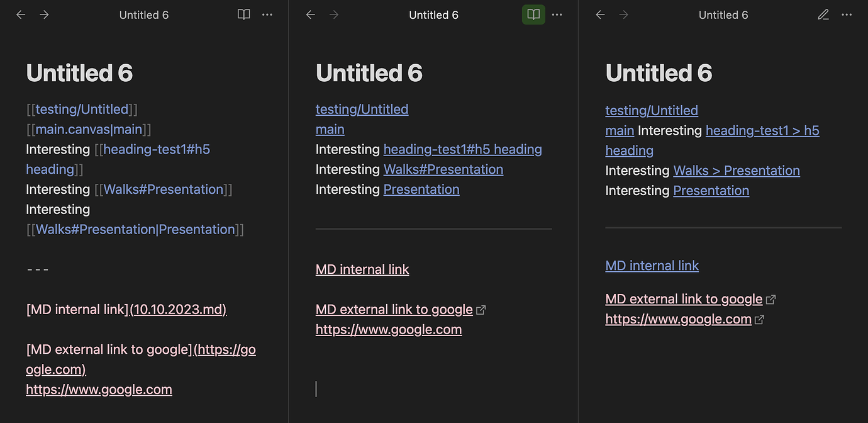This screenshot has height=423, width=868.
Task: Click the forward arrow in middle pane
Action: tap(334, 14)
